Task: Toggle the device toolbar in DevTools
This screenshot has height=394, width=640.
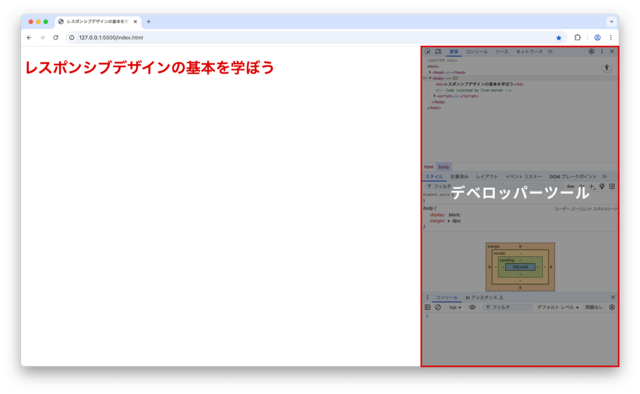Action: (x=438, y=52)
